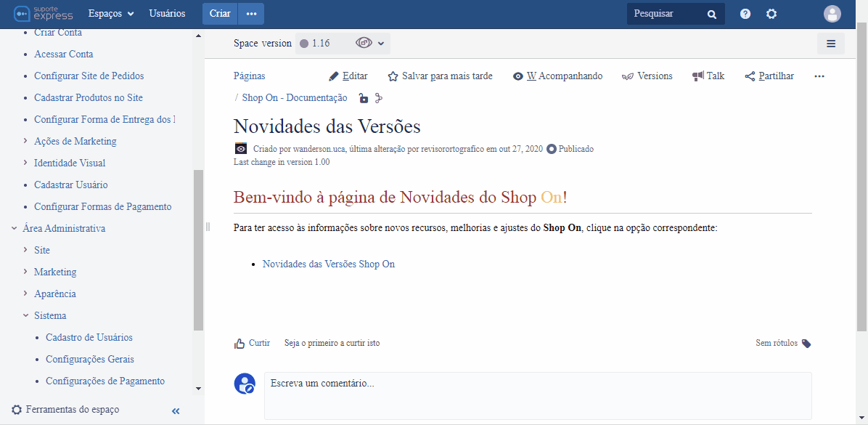868x425 pixels.
Task: Open Ferramentas do espaço tools
Action: coord(65,410)
